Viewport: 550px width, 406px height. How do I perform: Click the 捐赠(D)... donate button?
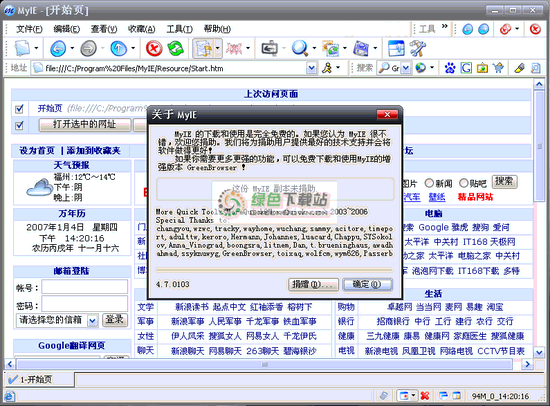point(313,284)
